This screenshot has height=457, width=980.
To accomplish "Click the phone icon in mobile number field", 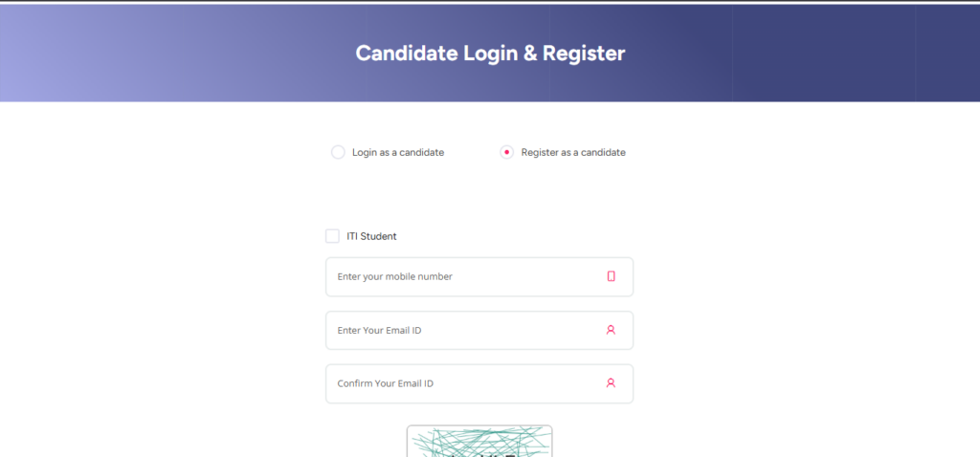I will [611, 276].
